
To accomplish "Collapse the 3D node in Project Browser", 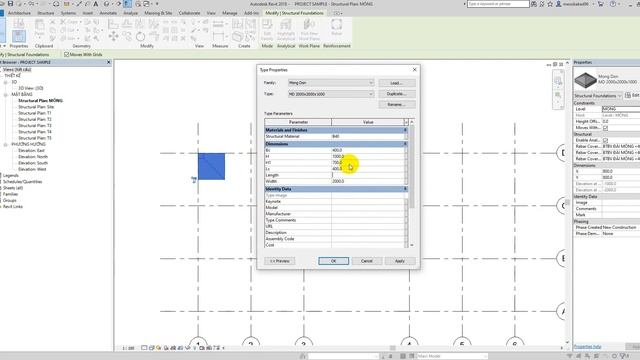I will coord(6,82).
